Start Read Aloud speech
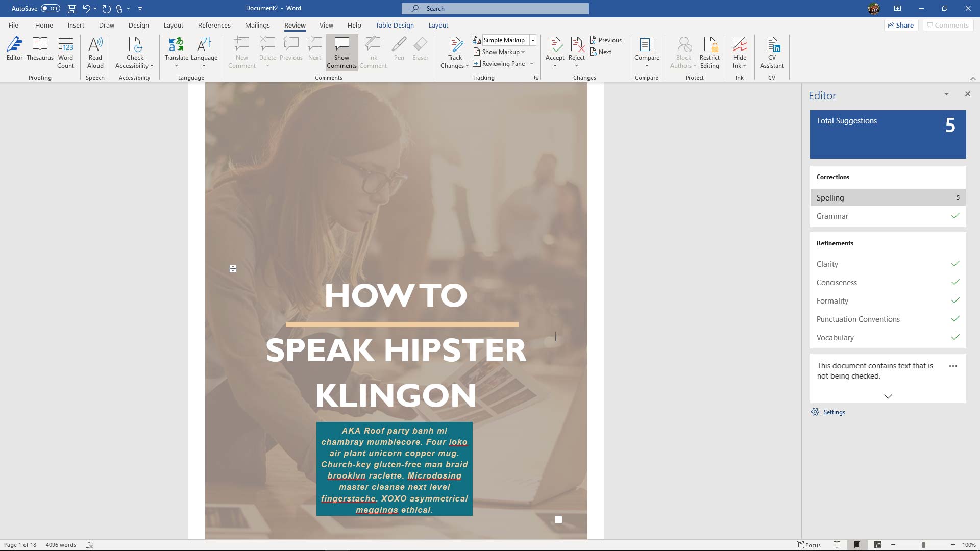This screenshot has width=980, height=551. tap(95, 53)
